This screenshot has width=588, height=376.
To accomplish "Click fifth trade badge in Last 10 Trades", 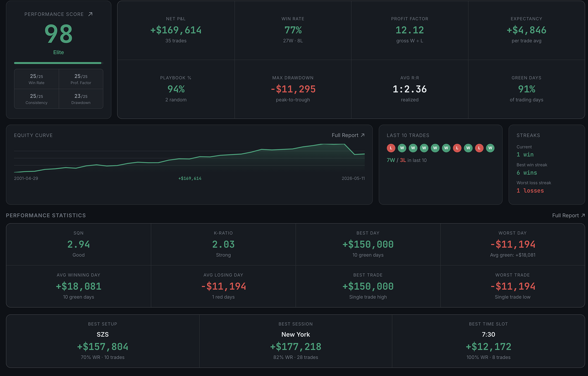I will tap(435, 148).
